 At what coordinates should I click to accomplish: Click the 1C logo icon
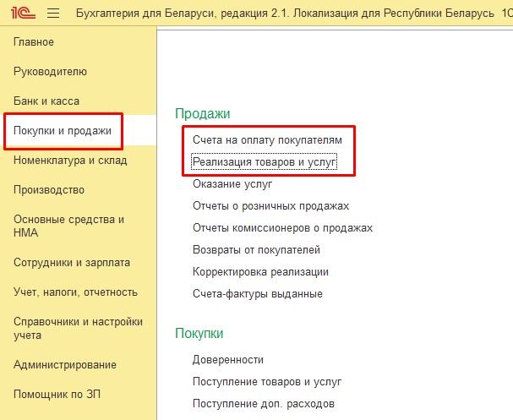[x=23, y=13]
